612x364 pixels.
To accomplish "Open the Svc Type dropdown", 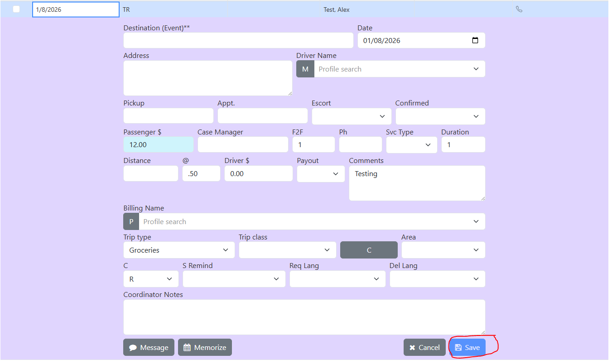I will point(411,145).
